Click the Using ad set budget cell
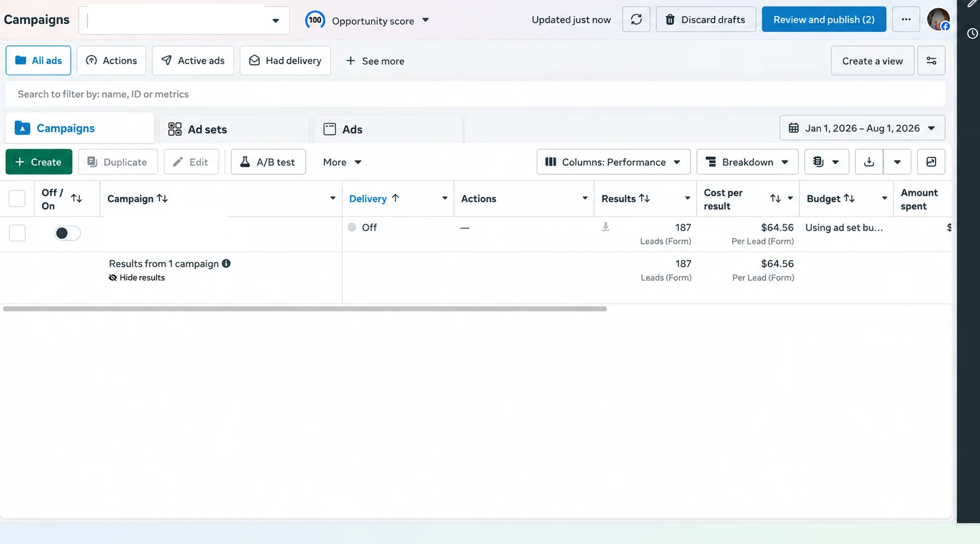The image size is (980, 544). (x=844, y=227)
